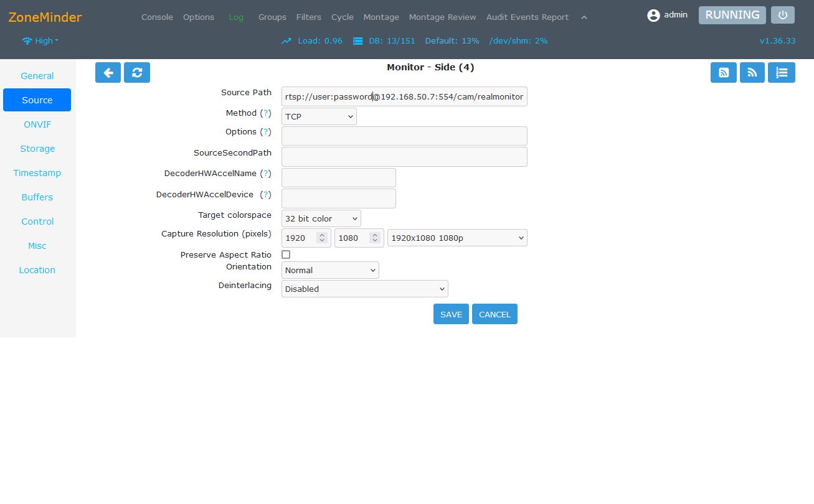Image resolution: width=814 pixels, height=504 pixels.
Task: Click the power state button
Action: coord(783,15)
